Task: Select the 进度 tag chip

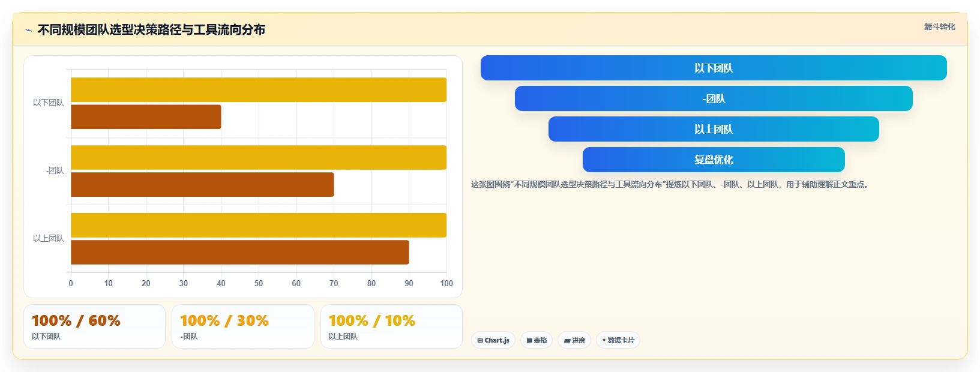Action: tap(574, 340)
